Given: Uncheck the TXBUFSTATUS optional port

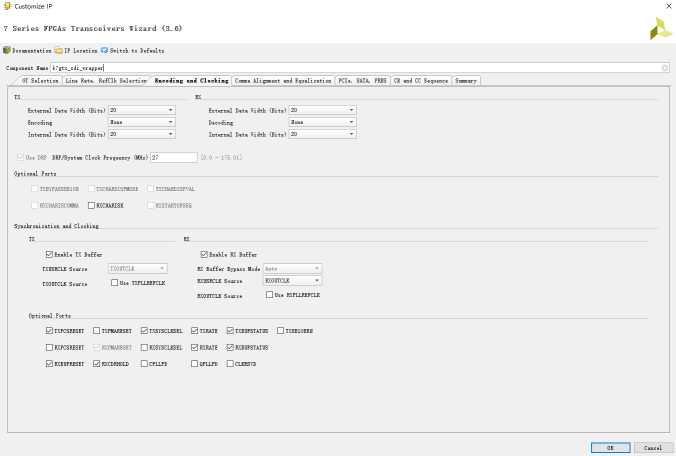Looking at the screenshot, I should pos(230,331).
